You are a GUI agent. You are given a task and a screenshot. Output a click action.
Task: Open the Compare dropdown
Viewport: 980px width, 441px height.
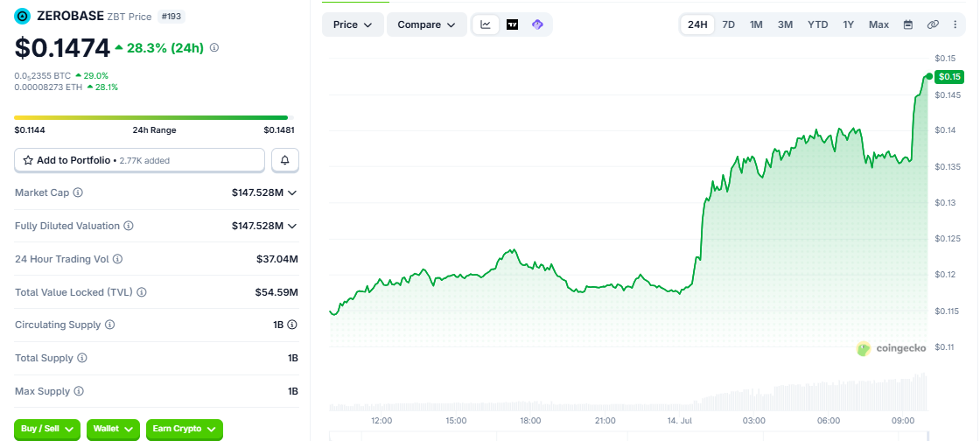pos(427,24)
